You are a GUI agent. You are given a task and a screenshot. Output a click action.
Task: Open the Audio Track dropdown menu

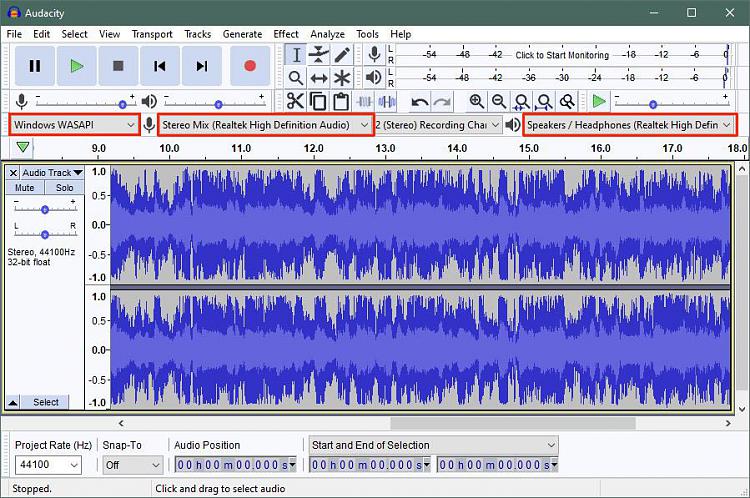(52, 173)
